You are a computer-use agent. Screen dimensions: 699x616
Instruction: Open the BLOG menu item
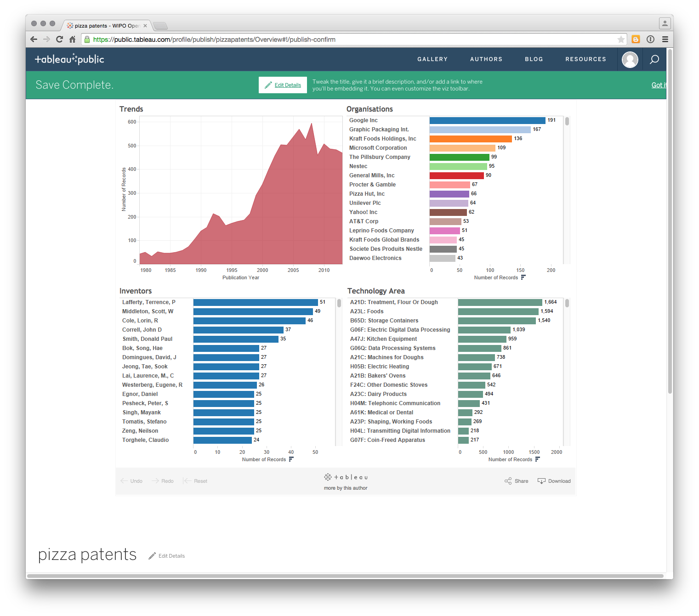pos(534,59)
